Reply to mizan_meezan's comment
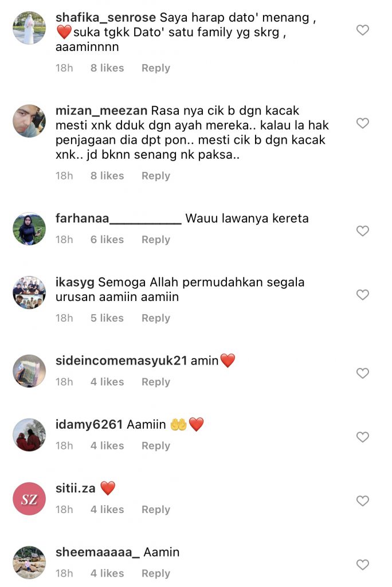Viewport: 392px width, 587px height. pos(156,176)
